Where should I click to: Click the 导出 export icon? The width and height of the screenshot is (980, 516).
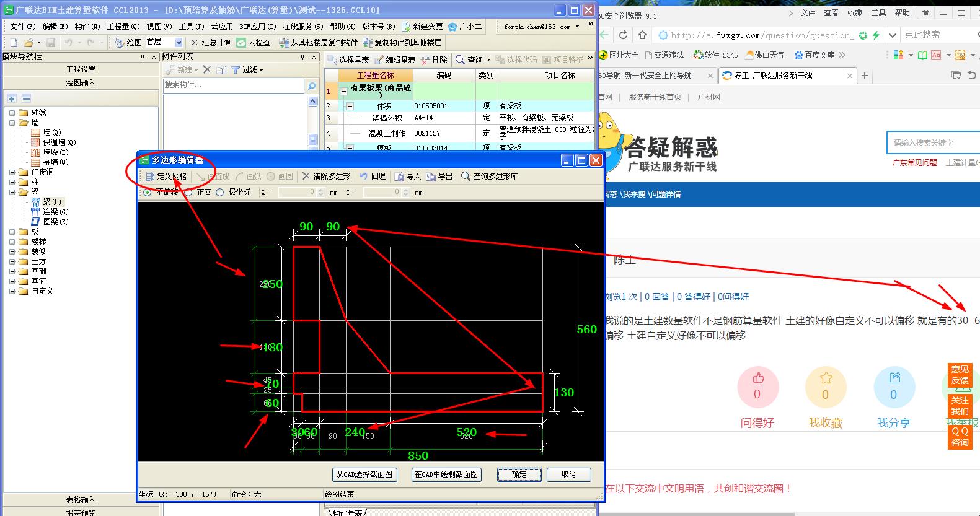tap(431, 177)
